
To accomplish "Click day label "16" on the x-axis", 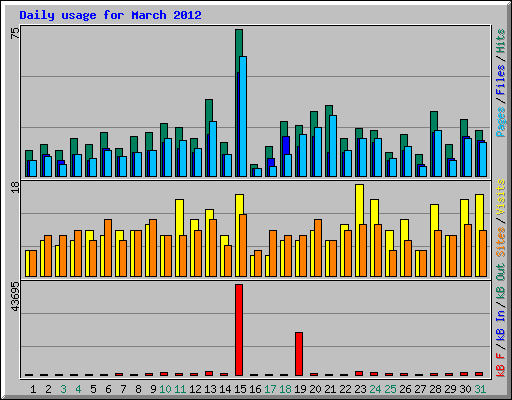I will coord(255,389).
